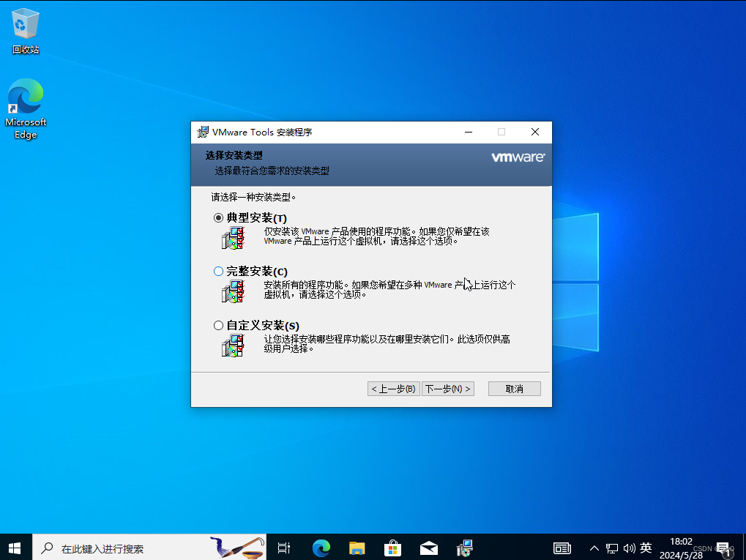Click the 下一步(N) button
Viewport: 746px width, 560px height.
[x=448, y=389]
